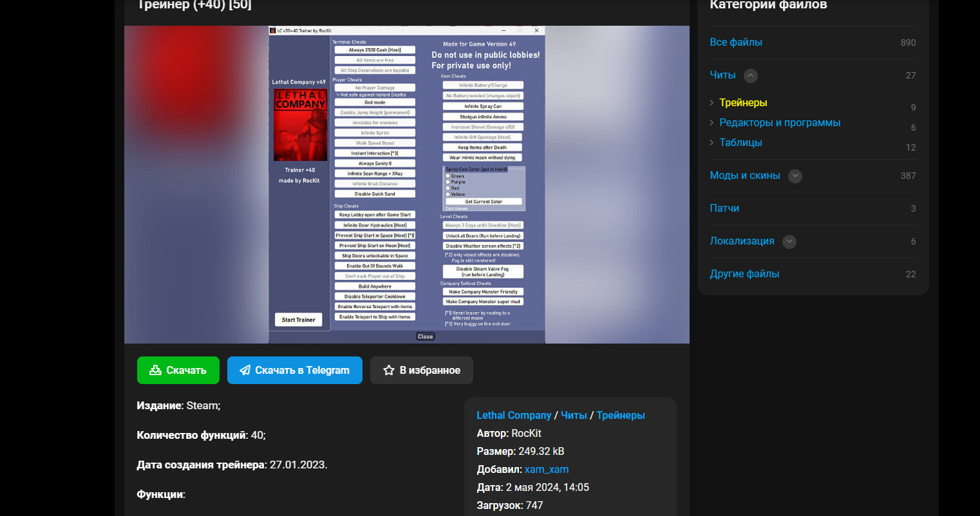The width and height of the screenshot is (980, 516).
Task: Open uploader profile xam_xam
Action: click(547, 470)
